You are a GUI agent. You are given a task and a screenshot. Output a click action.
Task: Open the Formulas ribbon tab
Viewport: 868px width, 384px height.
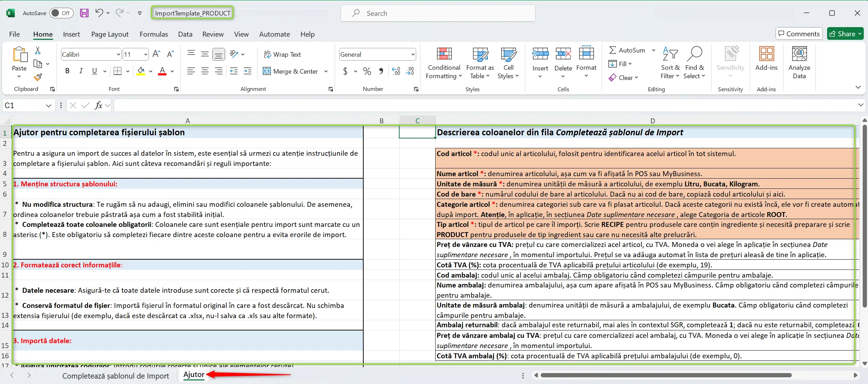[153, 34]
